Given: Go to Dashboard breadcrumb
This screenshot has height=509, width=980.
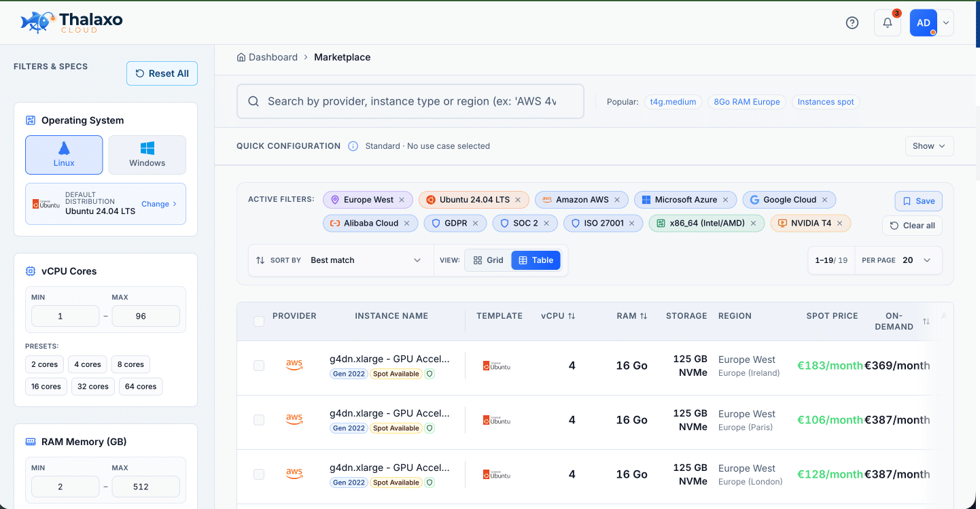Looking at the screenshot, I should pos(267,57).
